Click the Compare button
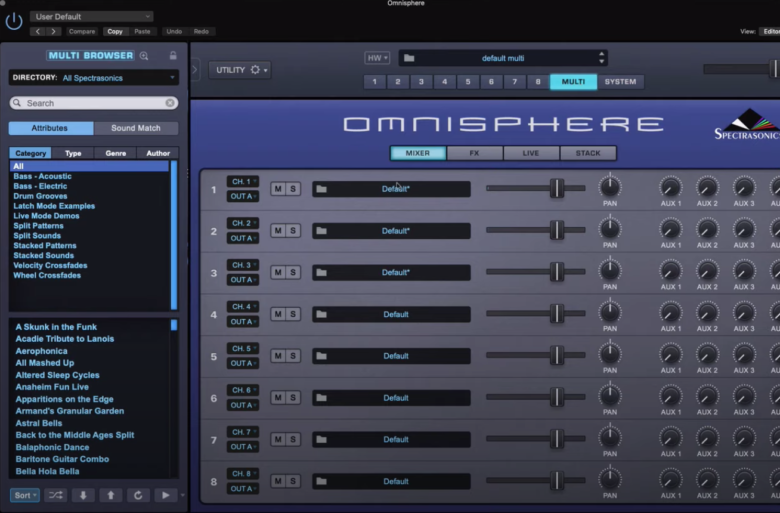This screenshot has width=780, height=513. [x=82, y=31]
